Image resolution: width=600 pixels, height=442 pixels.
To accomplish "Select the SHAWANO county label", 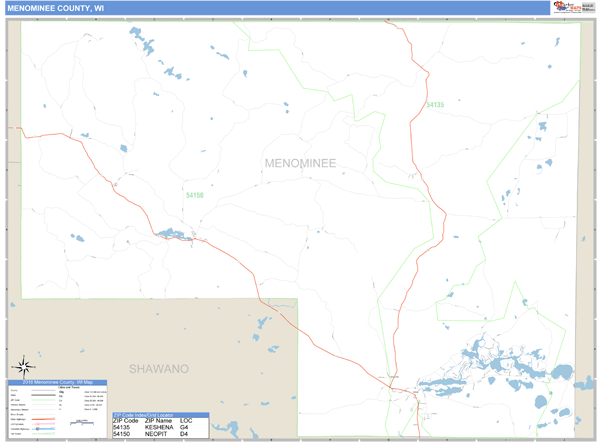I will click(x=159, y=369).
